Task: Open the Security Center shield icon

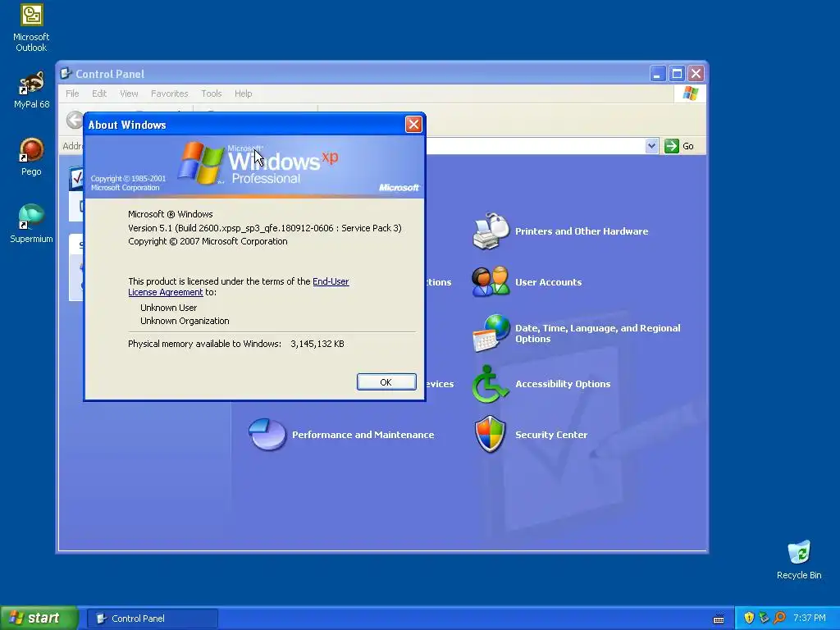Action: 491,434
